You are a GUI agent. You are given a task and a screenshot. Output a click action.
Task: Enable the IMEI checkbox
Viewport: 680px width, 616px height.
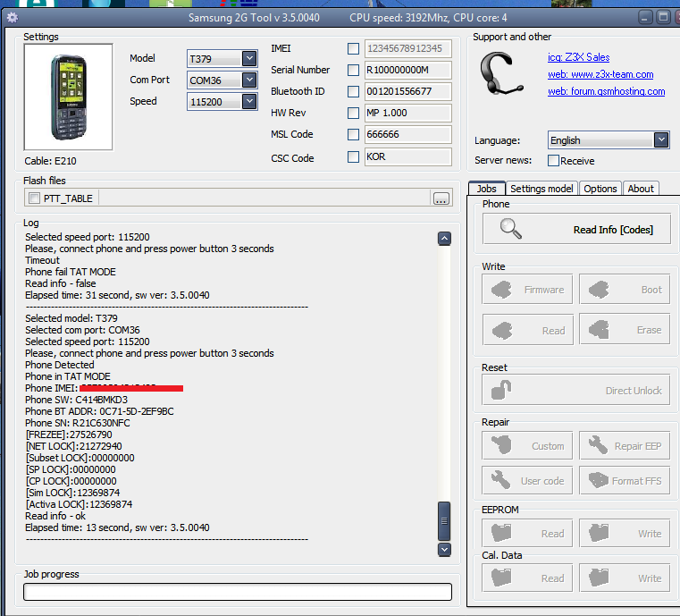pyautogui.click(x=353, y=48)
